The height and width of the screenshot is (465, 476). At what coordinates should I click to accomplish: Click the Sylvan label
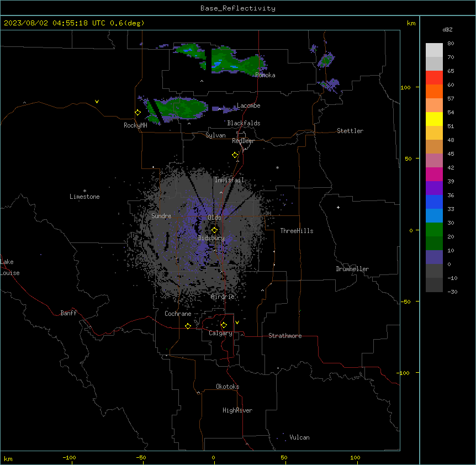pos(215,135)
